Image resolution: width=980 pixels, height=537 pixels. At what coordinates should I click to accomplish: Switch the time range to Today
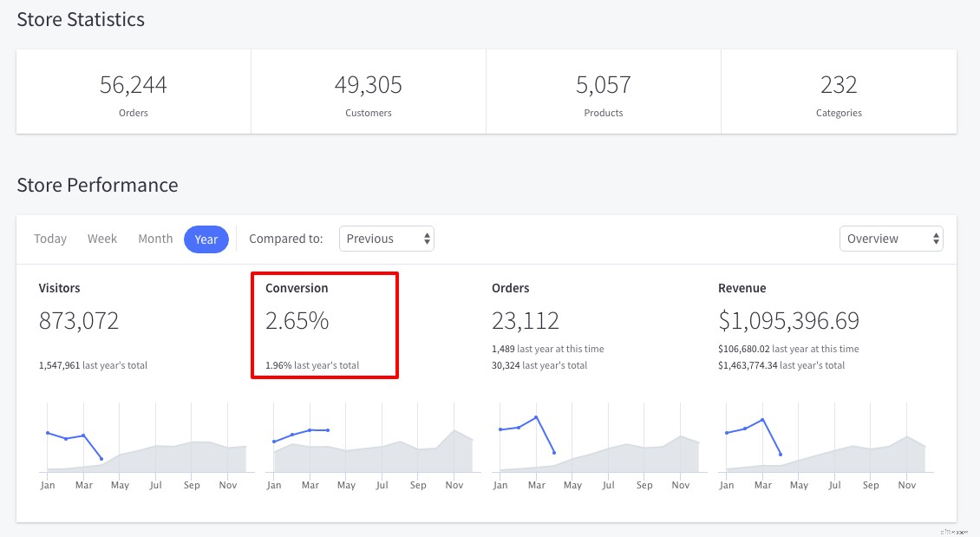pos(49,238)
